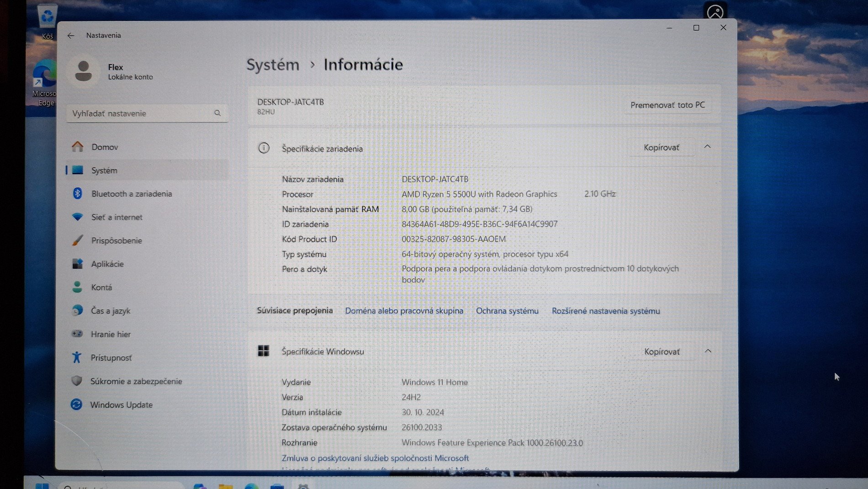Open the Recycle Bin desktop icon
The width and height of the screenshot is (868, 489).
[x=47, y=18]
